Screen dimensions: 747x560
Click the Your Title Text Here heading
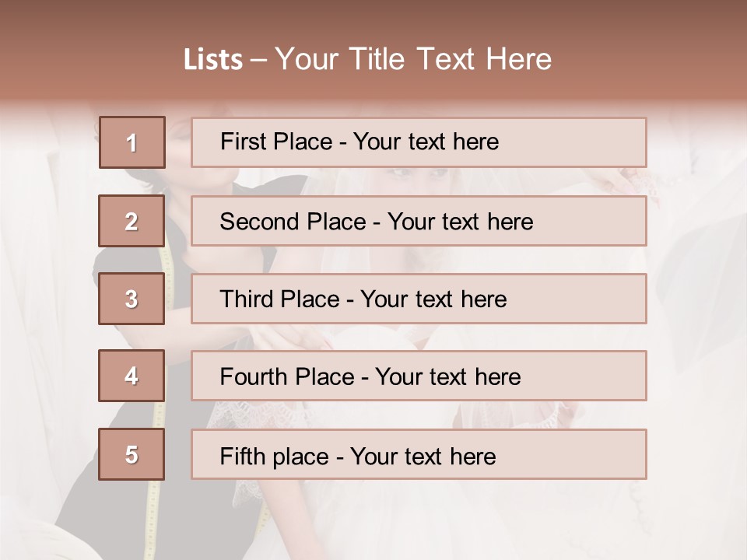click(x=413, y=60)
